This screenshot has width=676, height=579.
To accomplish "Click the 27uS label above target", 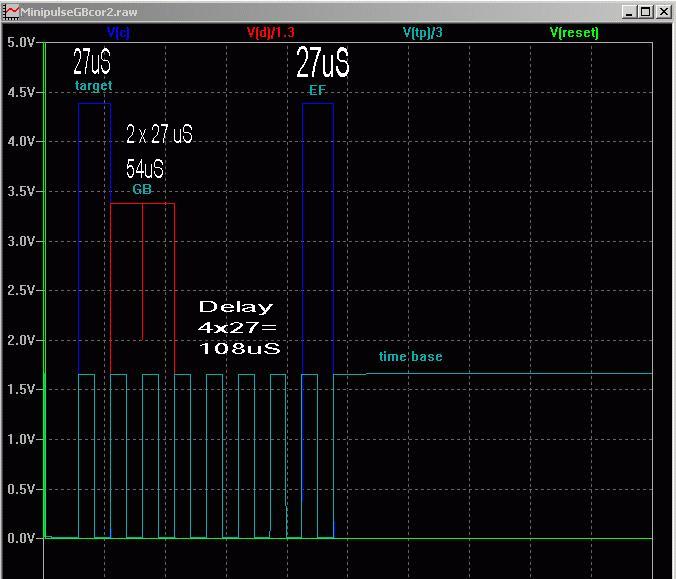I will pos(92,61).
